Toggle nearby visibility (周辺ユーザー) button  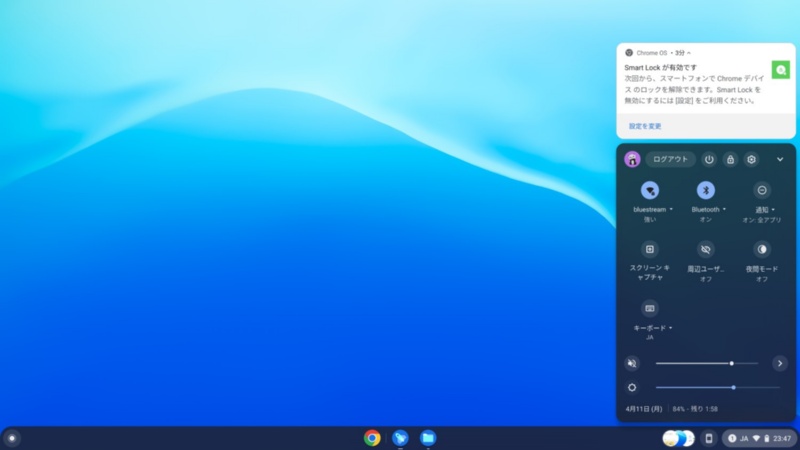(706, 249)
